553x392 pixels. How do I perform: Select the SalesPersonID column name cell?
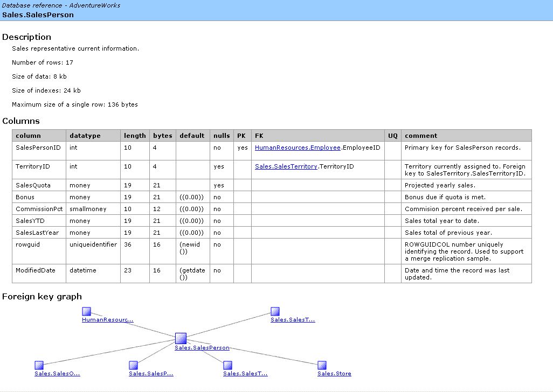[39, 151]
